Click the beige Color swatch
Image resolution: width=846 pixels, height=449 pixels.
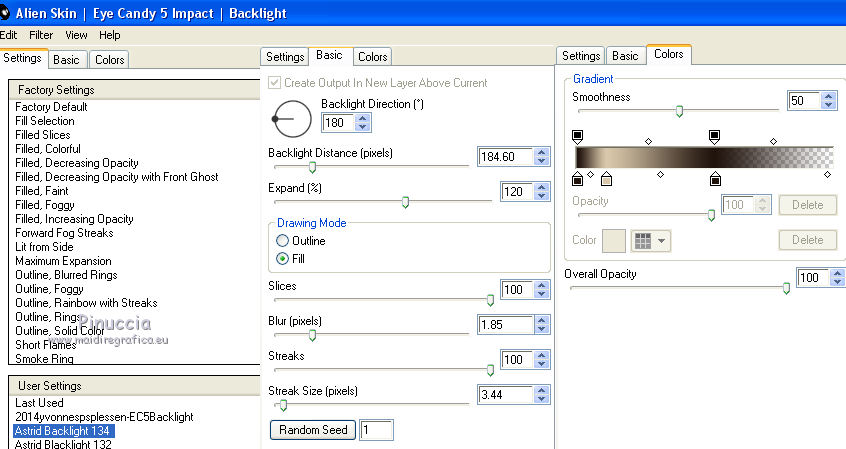click(x=614, y=241)
